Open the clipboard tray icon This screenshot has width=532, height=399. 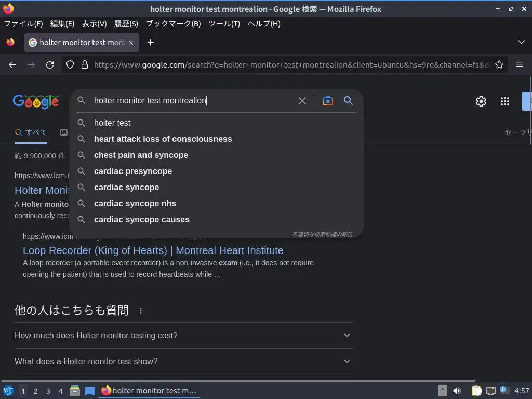[476, 391]
